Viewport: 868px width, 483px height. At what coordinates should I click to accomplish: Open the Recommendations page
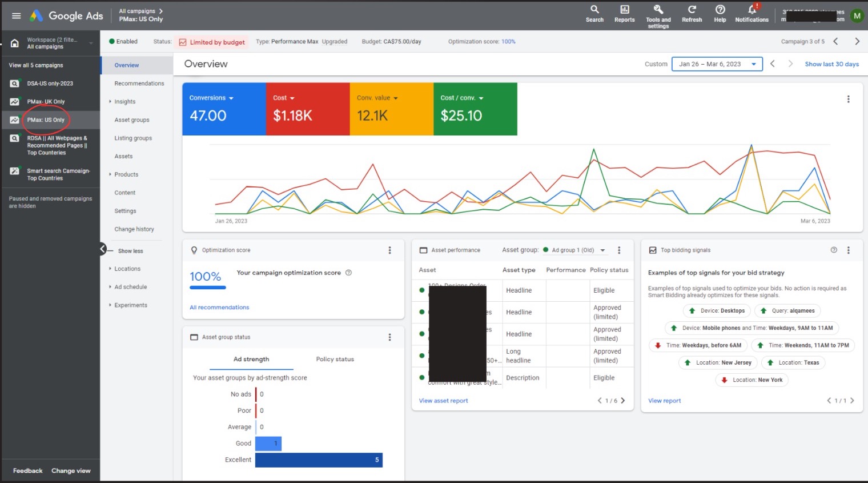click(x=139, y=83)
